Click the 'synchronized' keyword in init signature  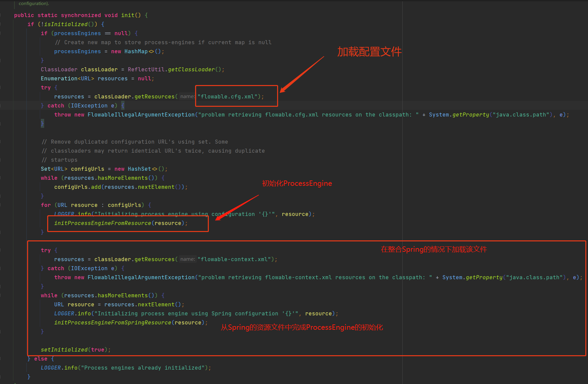click(81, 15)
